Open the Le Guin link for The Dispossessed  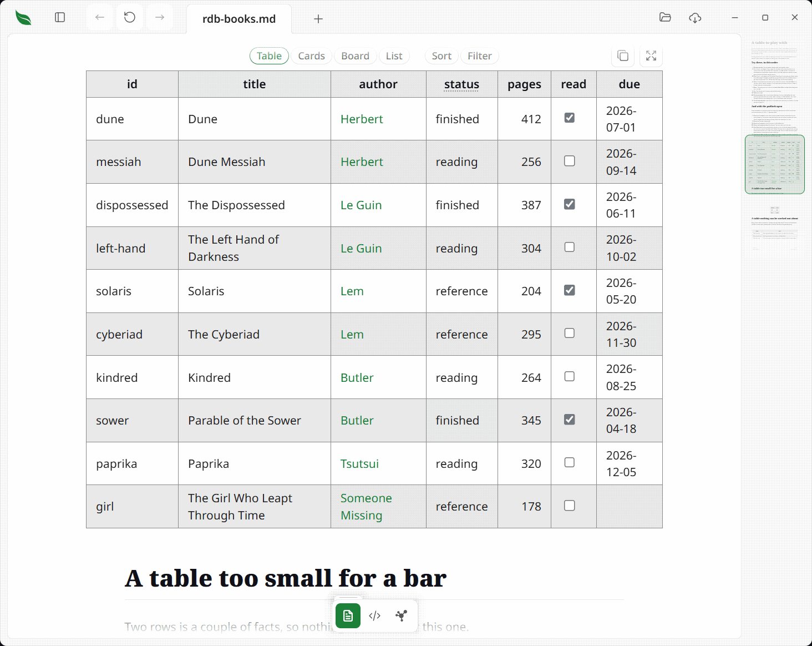click(361, 205)
